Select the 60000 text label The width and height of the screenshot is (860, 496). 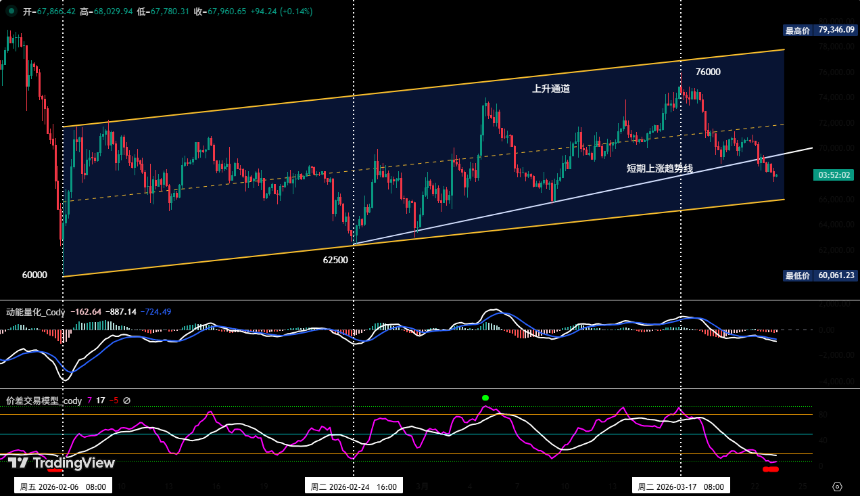point(35,273)
